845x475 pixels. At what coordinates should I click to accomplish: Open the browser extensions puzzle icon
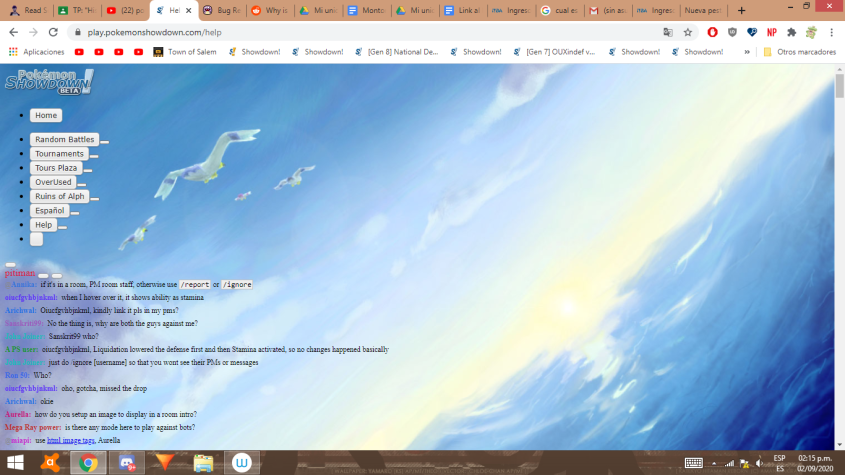792,32
